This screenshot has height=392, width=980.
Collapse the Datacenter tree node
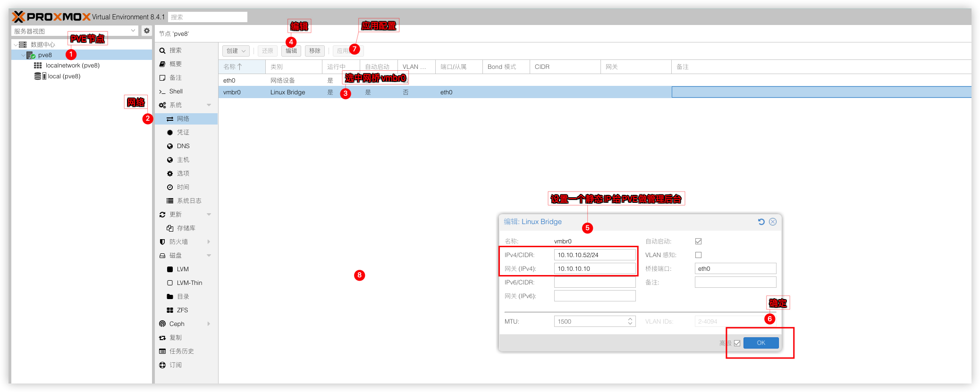16,45
